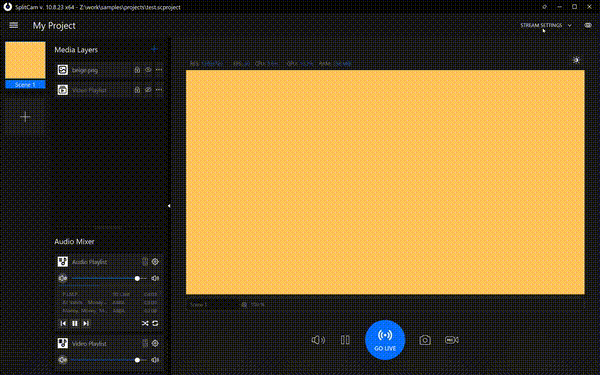Image resolution: width=600 pixels, height=375 pixels.
Task: Show the hidden Video Playlist layer
Action: (x=148, y=90)
